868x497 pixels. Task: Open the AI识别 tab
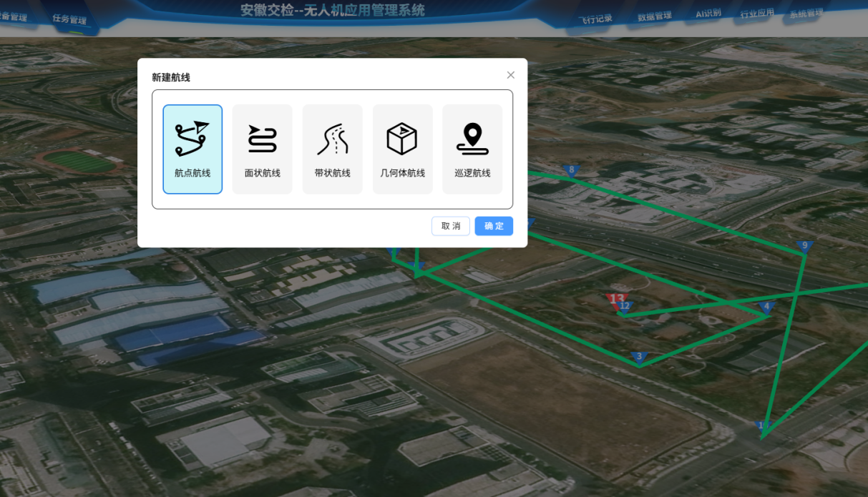coord(708,14)
